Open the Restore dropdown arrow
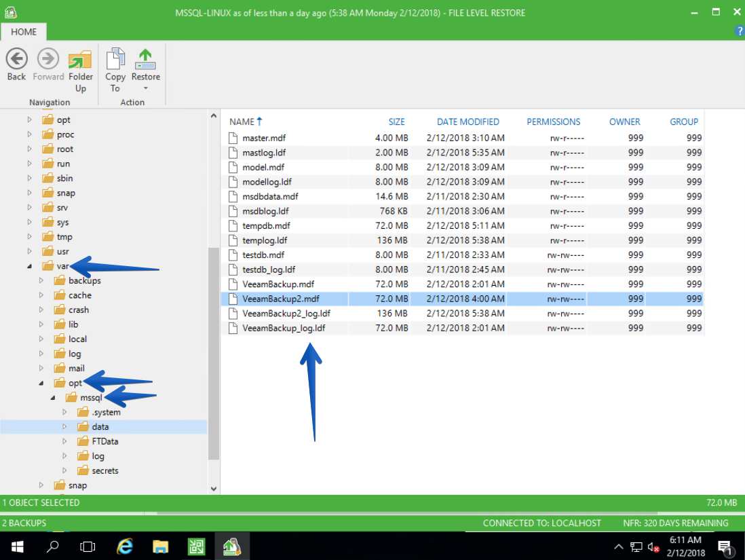 145,88
